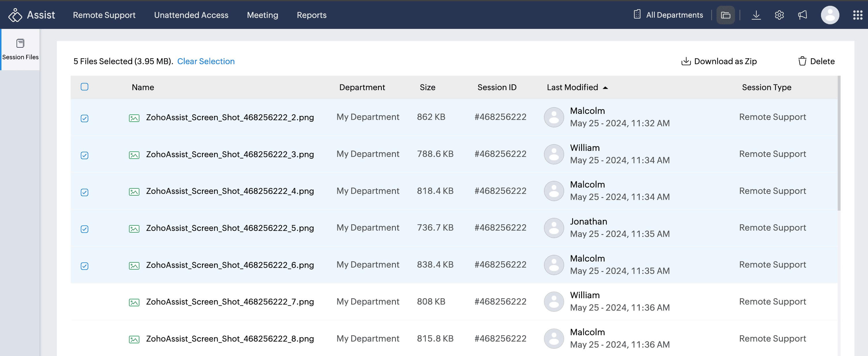Toggle the Last Modified sort arrow

tap(605, 88)
